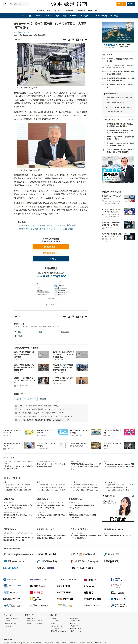Click 有料会員に登録する button
Viewport: 138px width, 644px height.
[51, 247]
